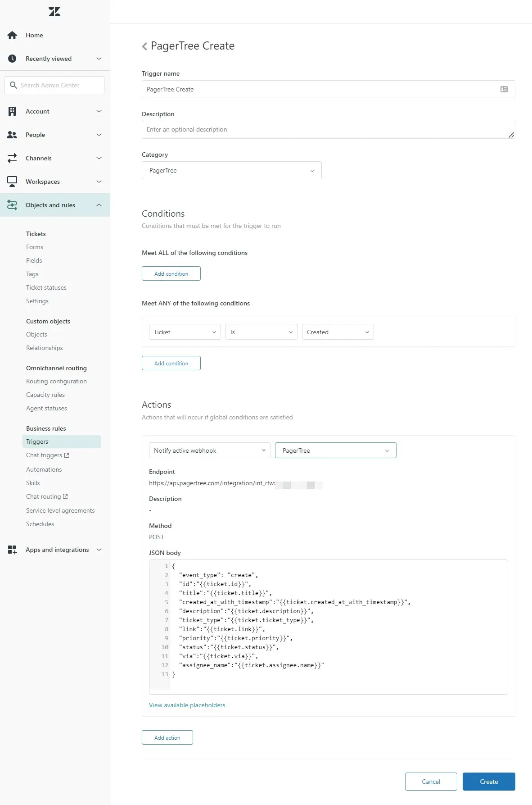The height and width of the screenshot is (805, 532).
Task: Click the Recently viewed clock icon
Action: (x=12, y=59)
